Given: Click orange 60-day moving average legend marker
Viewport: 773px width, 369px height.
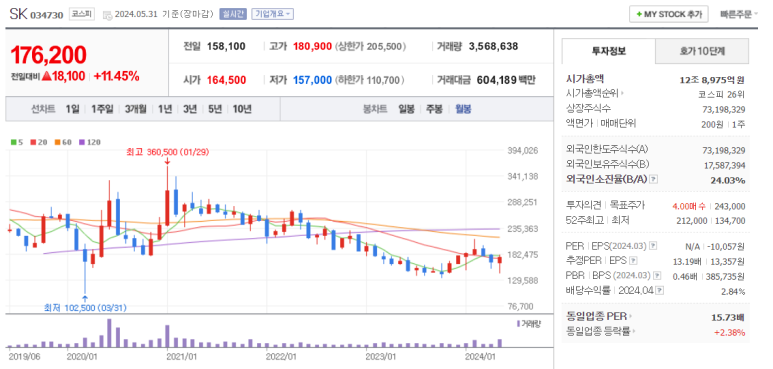Looking at the screenshot, I should click(x=57, y=142).
